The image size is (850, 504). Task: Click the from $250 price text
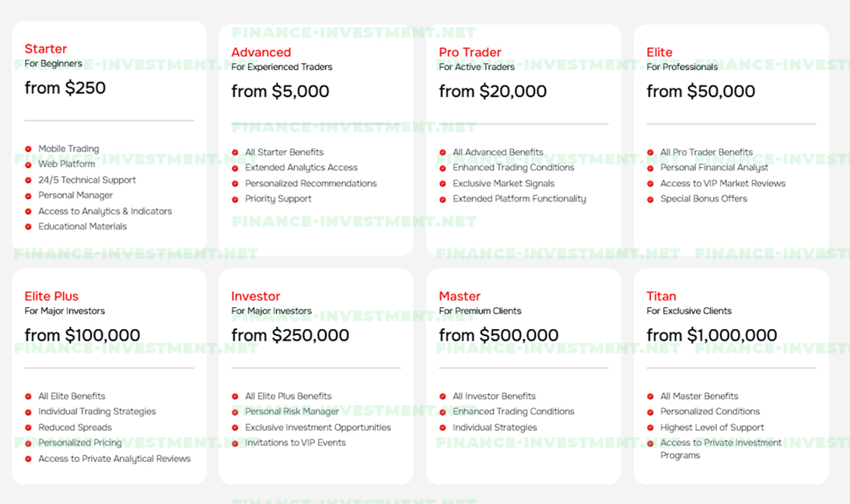(x=65, y=88)
